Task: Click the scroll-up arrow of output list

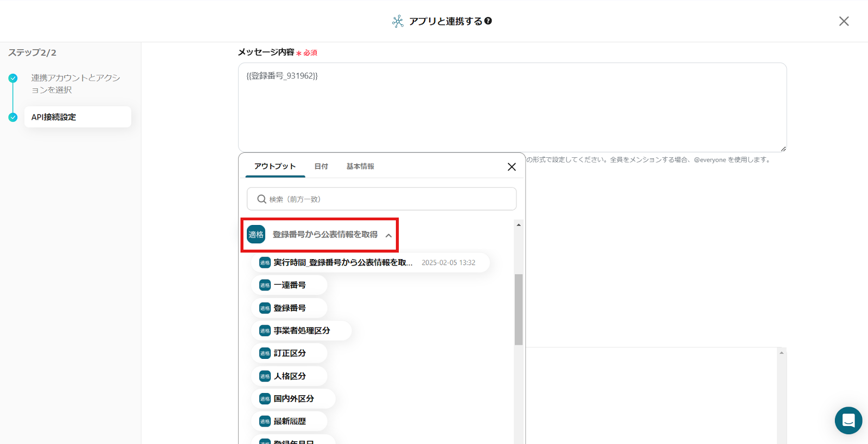Action: pos(519,224)
